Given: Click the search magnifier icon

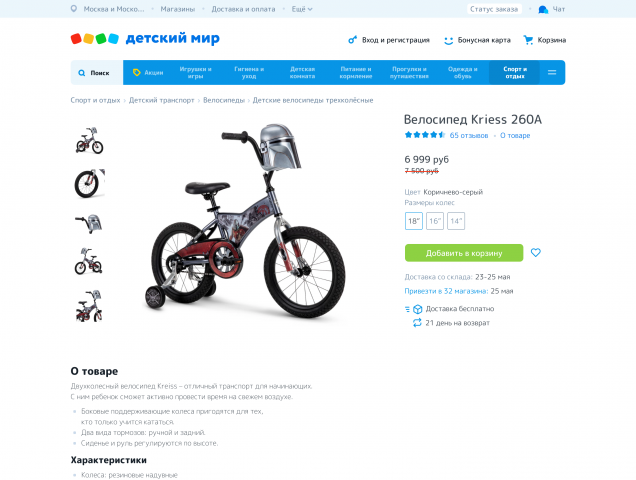Looking at the screenshot, I should click(x=82, y=73).
